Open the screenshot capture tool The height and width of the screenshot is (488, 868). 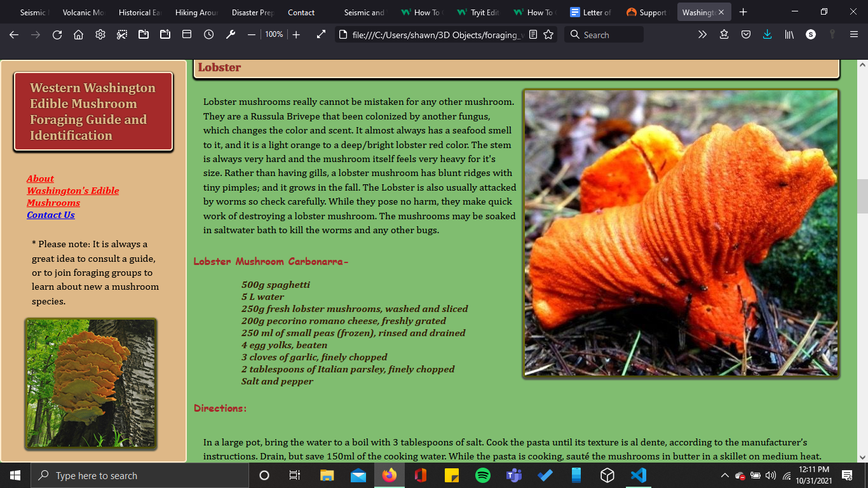[x=122, y=35]
